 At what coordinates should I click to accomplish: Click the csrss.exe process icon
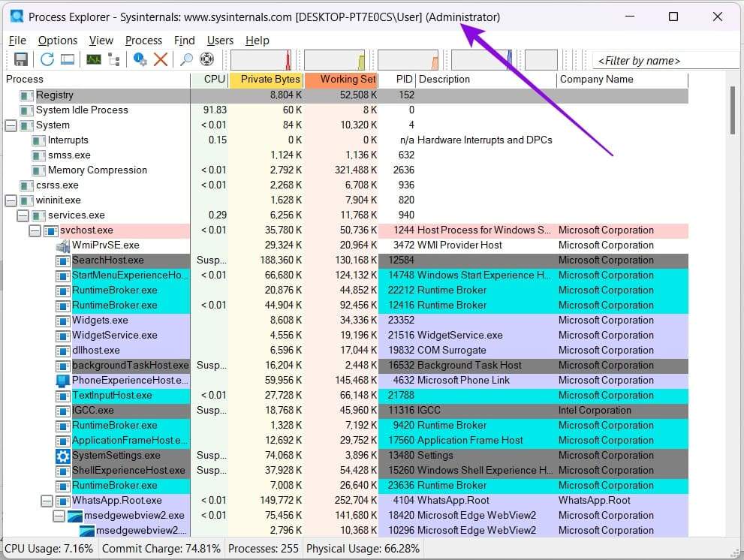click(x=26, y=185)
